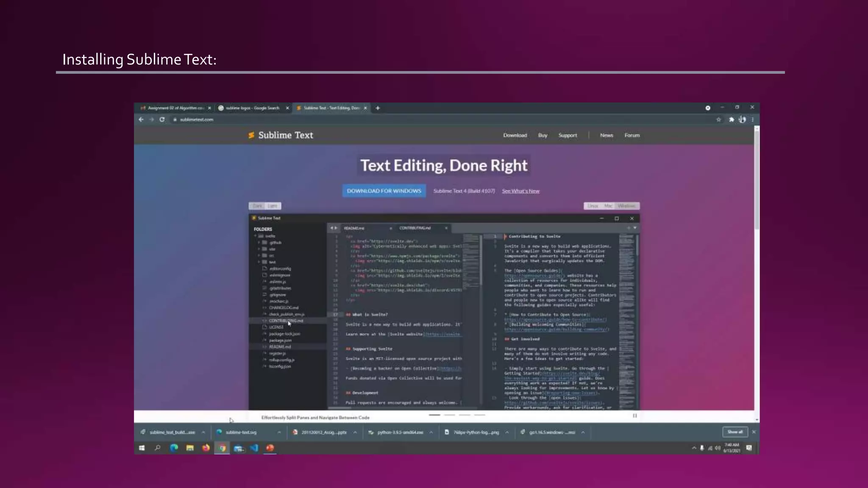Jump to last slideshow indicator dash
Screen dimensions: 868x488
coord(480,415)
